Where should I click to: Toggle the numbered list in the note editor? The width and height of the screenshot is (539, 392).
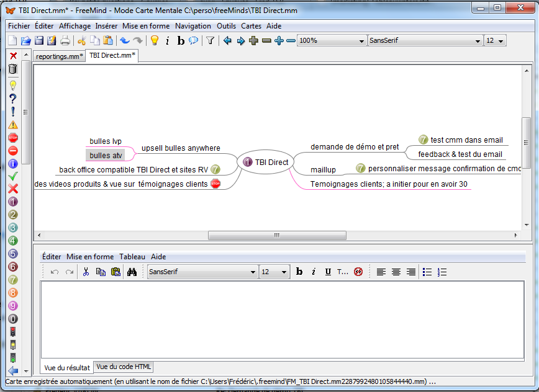pos(442,272)
